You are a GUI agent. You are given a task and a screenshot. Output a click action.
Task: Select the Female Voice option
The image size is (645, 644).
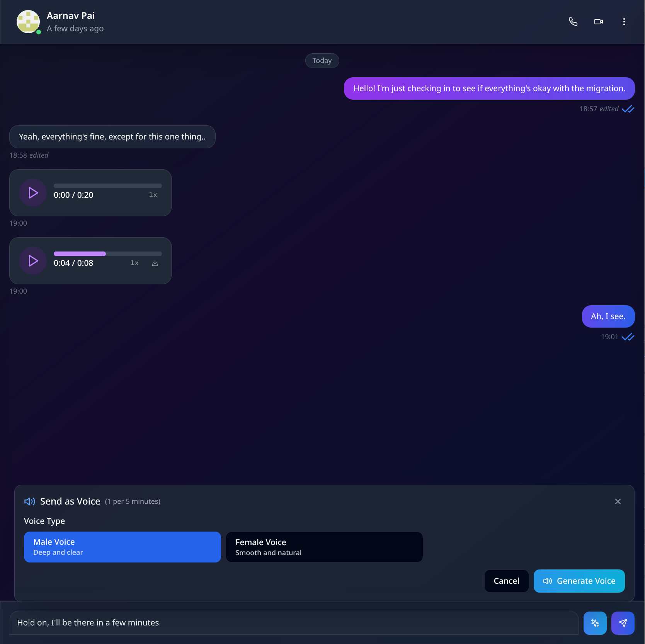tap(324, 547)
